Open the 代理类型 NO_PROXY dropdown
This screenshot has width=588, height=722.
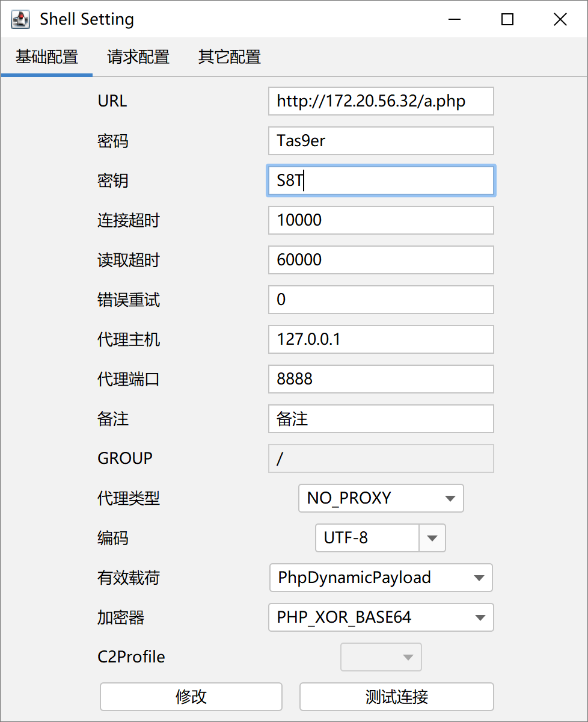381,498
